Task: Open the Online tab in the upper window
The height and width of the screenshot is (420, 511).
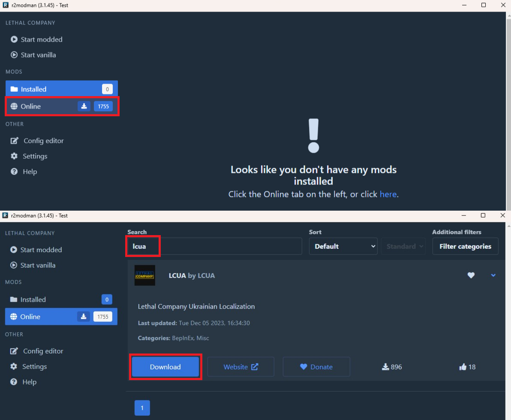Action: point(62,106)
